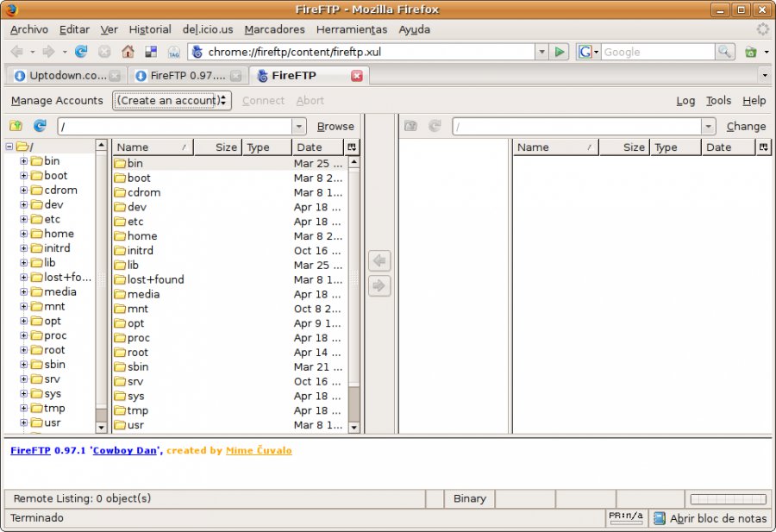This screenshot has width=776, height=532.
Task: Click the green Go arrow
Action: [x=560, y=52]
